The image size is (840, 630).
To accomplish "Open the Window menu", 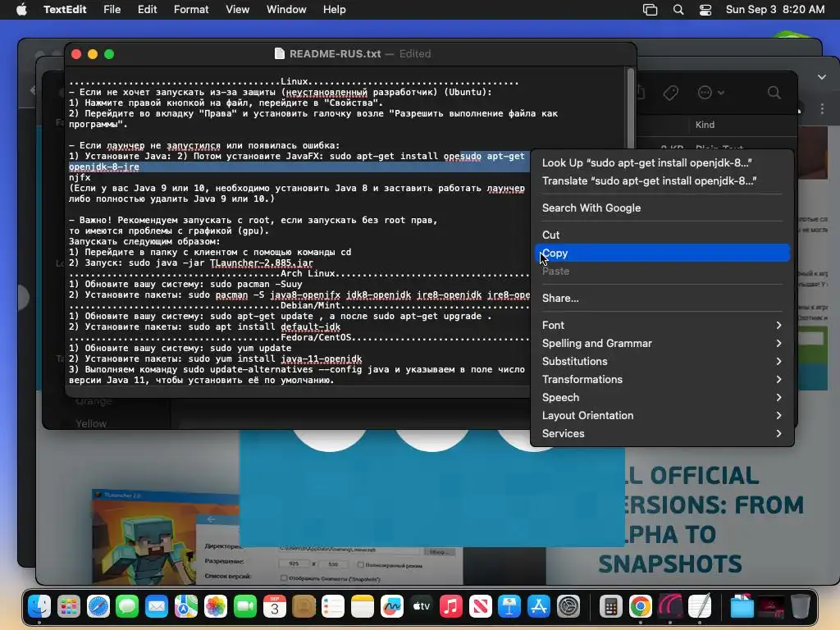I will [286, 10].
